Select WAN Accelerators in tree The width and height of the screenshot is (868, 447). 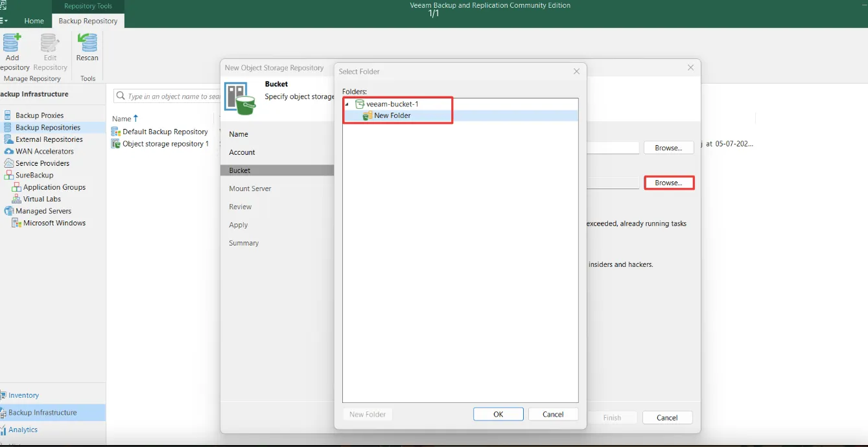(45, 152)
